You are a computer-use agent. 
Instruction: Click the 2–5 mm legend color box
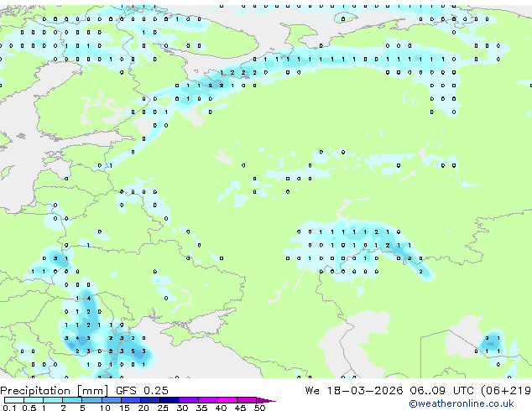(x=72, y=400)
